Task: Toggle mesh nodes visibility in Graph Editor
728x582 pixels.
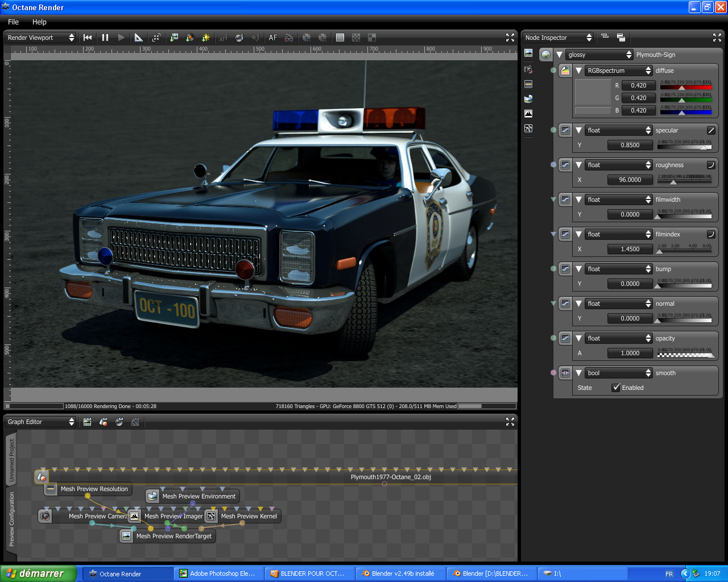Action: coord(103,422)
